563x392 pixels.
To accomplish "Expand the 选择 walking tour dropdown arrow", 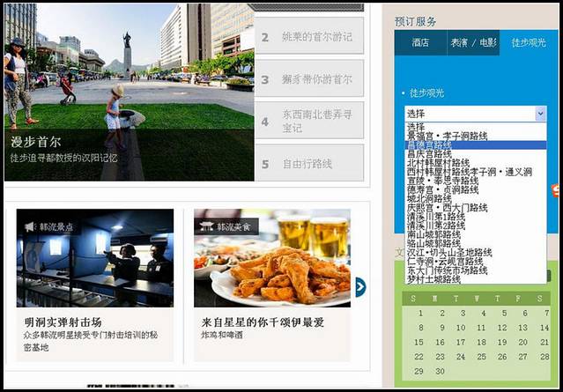I will 540,114.
